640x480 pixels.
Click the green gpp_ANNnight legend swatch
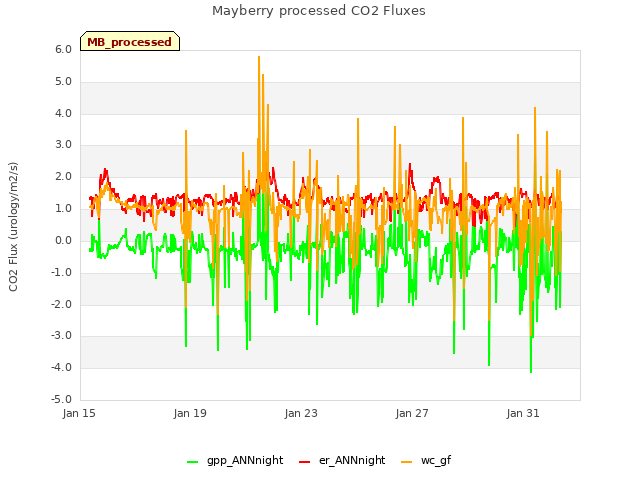tap(192, 462)
